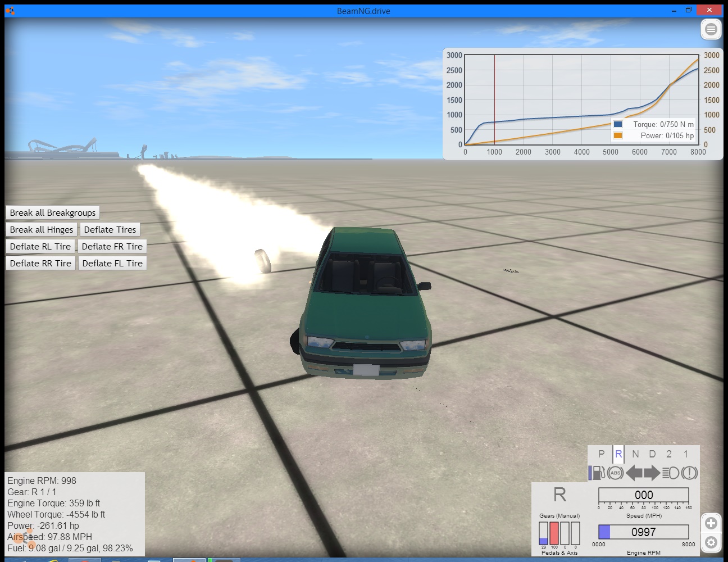Click the BeamNG logo in title bar

tap(10, 10)
